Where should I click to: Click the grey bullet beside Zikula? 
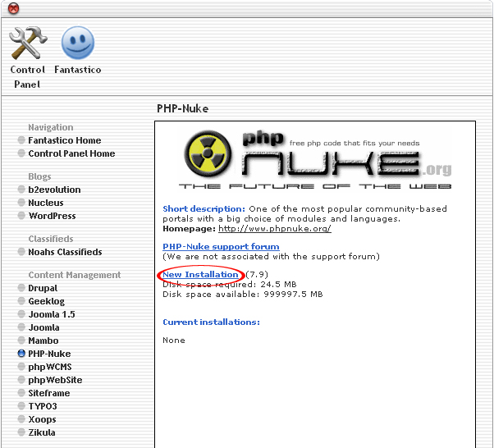[21, 432]
